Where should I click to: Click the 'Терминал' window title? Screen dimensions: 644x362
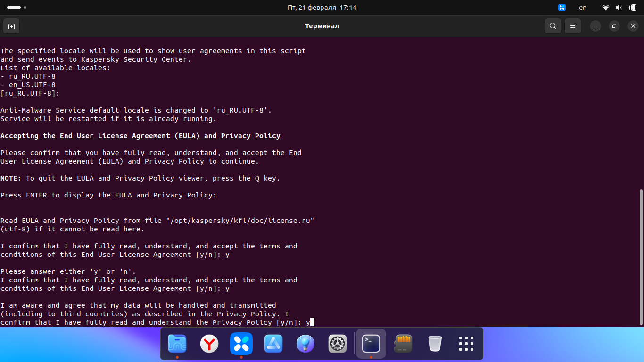322,26
